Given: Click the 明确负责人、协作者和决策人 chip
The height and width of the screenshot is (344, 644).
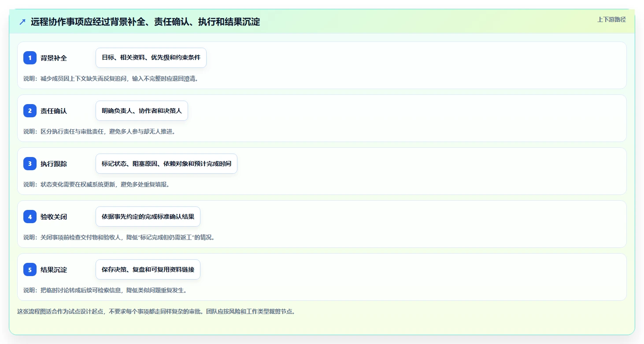Looking at the screenshot, I should (x=142, y=111).
